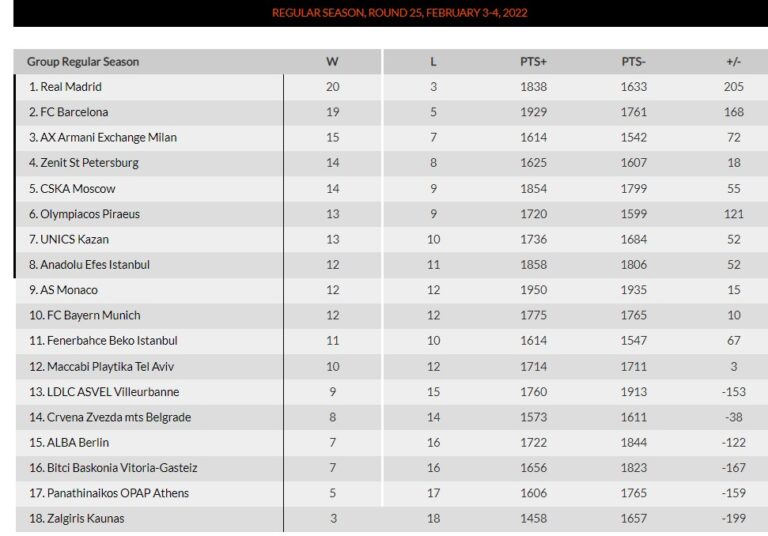This screenshot has width=768, height=536.
Task: Select Olympiacos Piraeus team name
Action: pyautogui.click(x=84, y=214)
